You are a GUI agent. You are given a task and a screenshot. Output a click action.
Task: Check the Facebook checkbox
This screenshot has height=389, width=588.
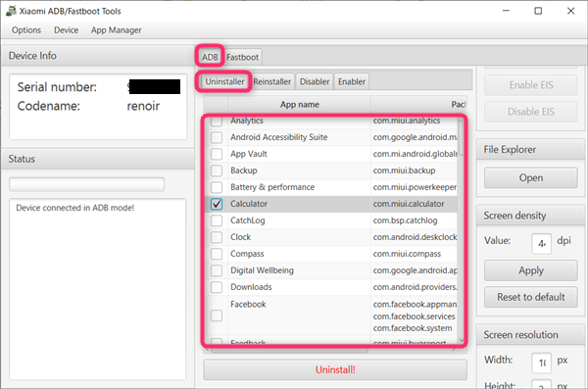[217, 316]
